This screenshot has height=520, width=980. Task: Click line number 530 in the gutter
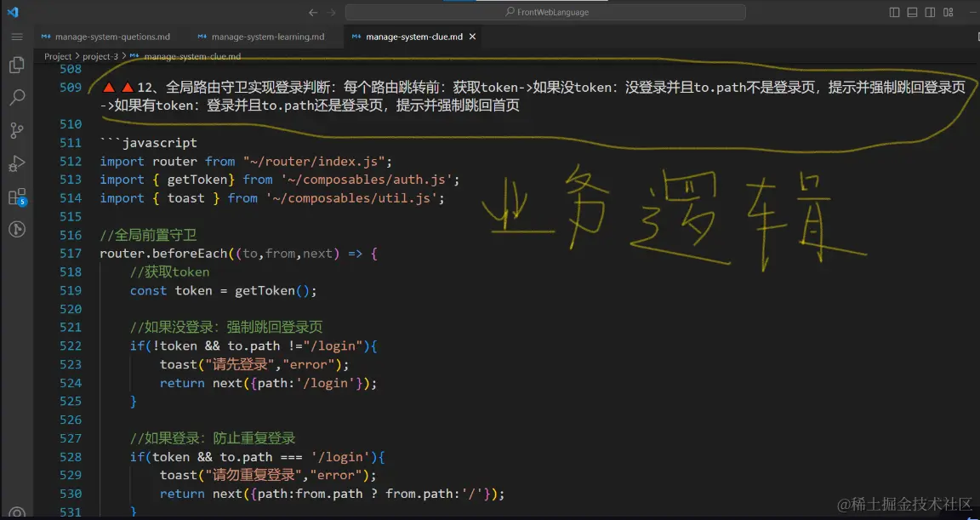71,494
